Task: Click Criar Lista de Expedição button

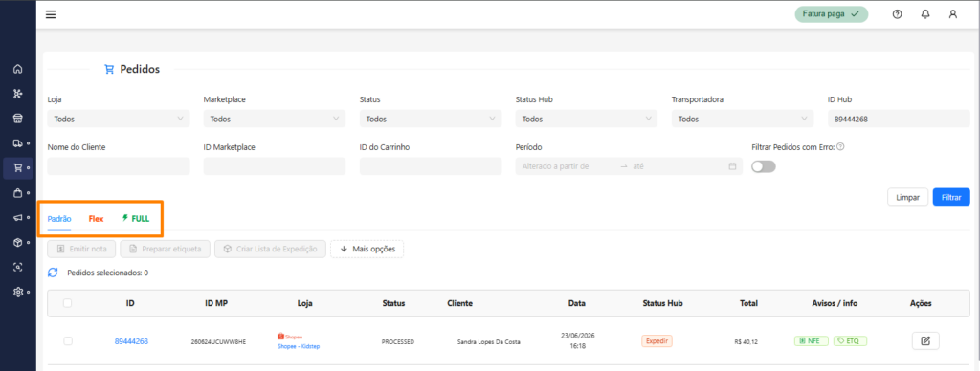Action: click(270, 250)
